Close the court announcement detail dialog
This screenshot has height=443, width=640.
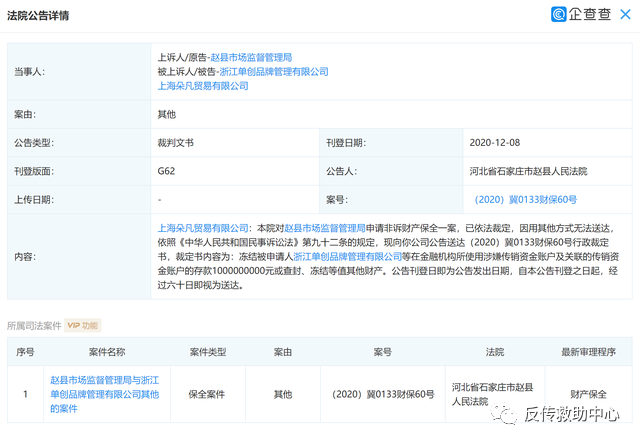point(625,15)
